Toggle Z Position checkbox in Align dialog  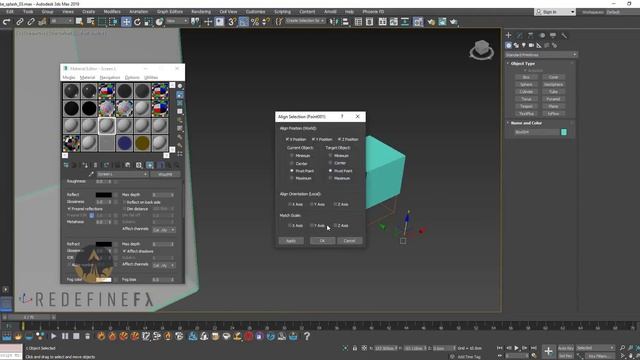point(339,139)
